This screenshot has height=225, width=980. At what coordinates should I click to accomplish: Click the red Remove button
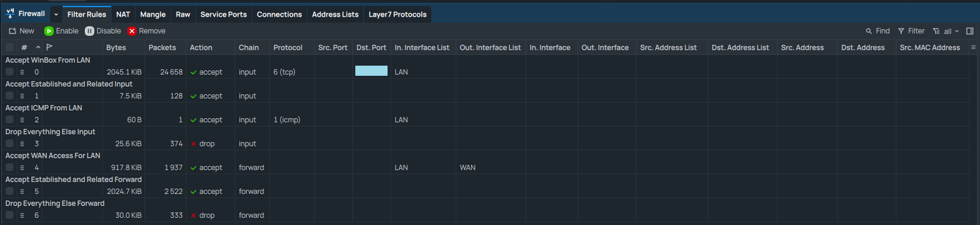pyautogui.click(x=147, y=31)
